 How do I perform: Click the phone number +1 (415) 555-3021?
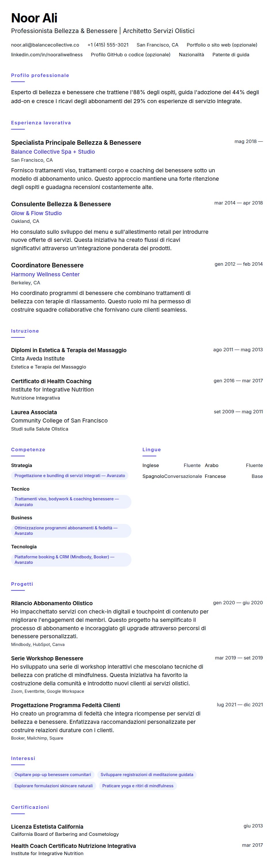tap(108, 45)
